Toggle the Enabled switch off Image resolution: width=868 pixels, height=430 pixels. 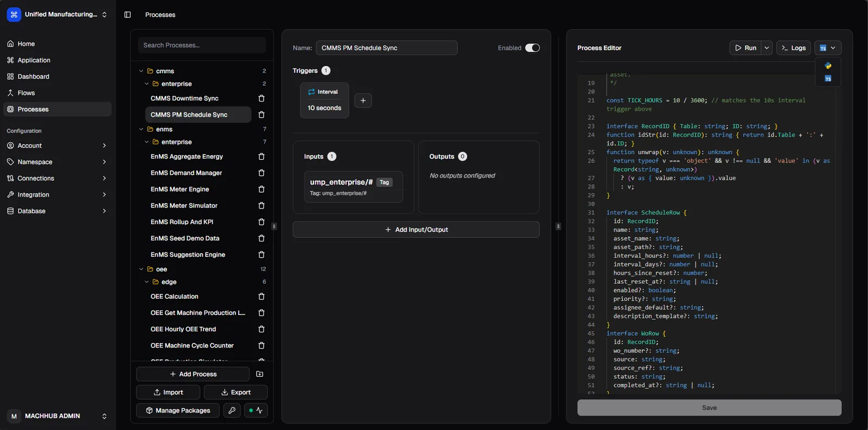[x=532, y=48]
